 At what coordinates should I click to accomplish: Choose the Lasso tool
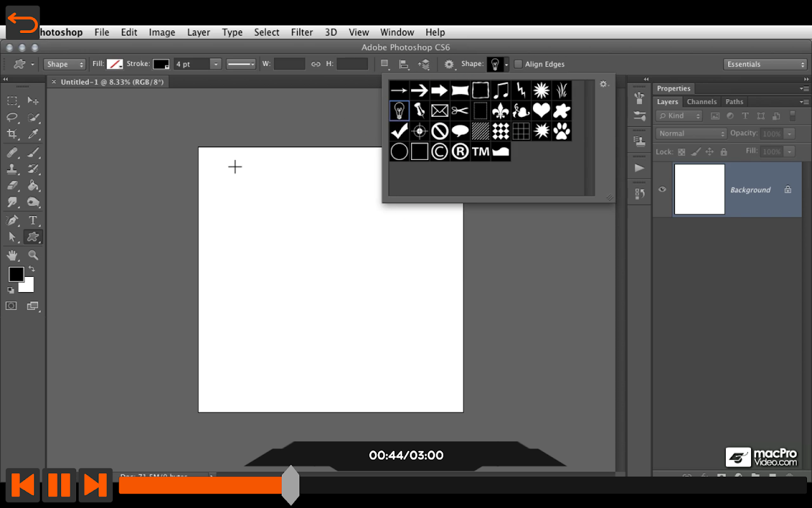[x=12, y=117]
